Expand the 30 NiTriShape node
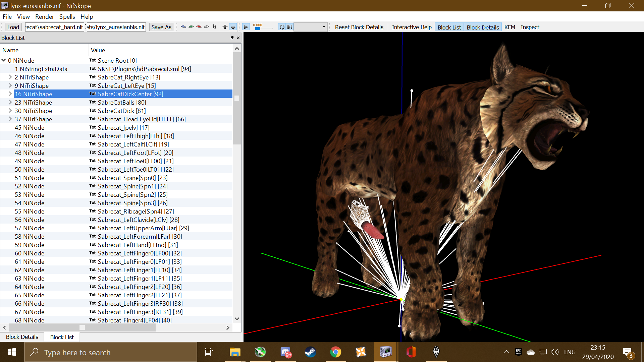 (10, 111)
